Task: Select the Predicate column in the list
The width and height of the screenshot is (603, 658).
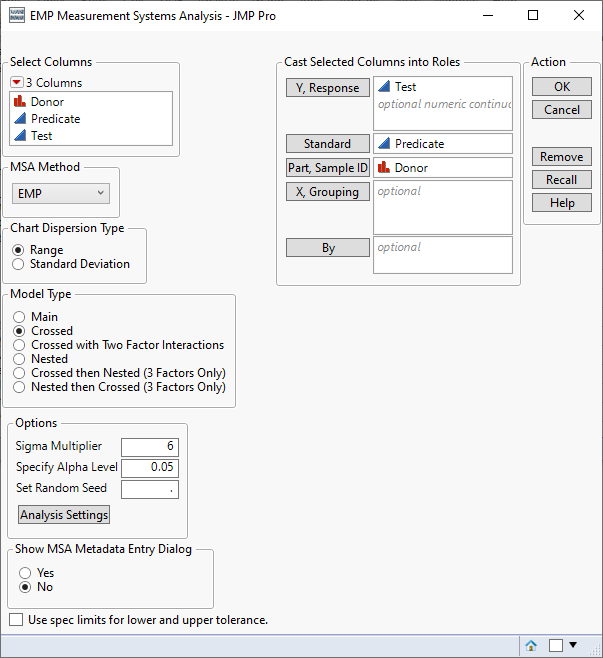Action: 55,119
